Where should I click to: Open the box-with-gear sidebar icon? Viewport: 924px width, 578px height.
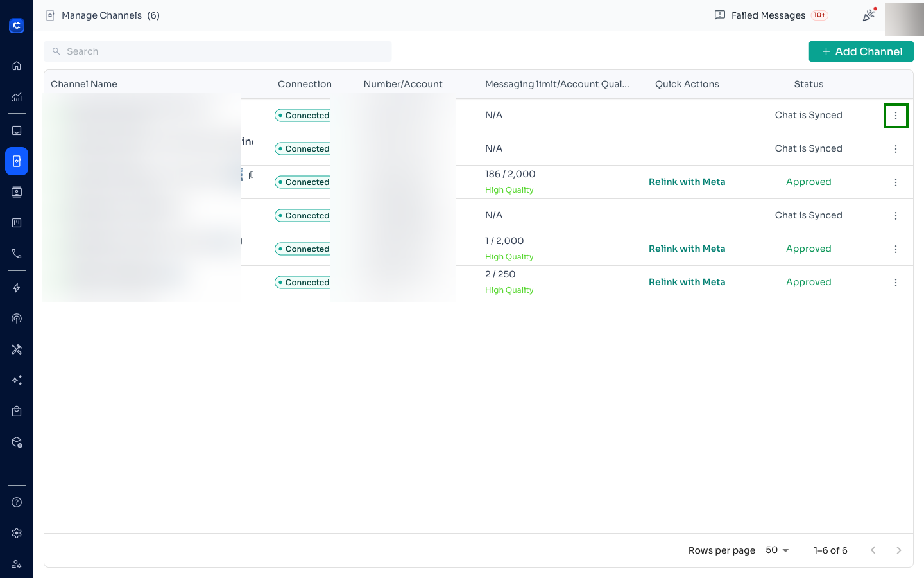click(17, 442)
